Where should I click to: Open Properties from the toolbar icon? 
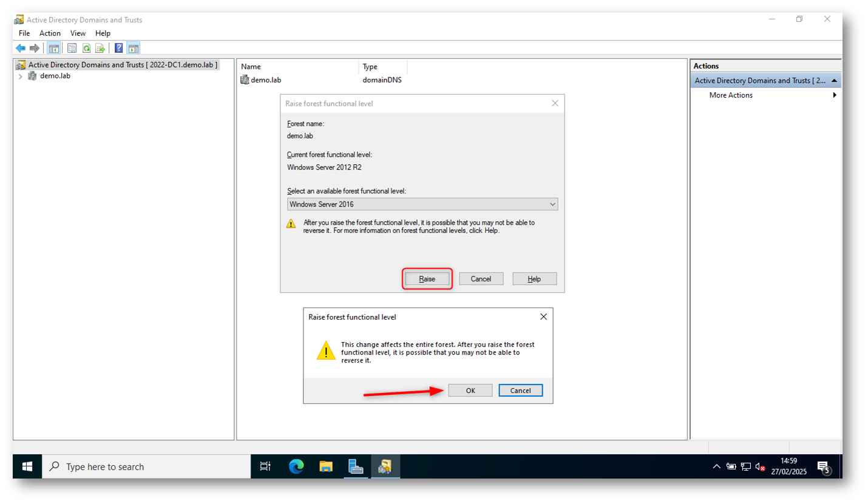point(72,48)
